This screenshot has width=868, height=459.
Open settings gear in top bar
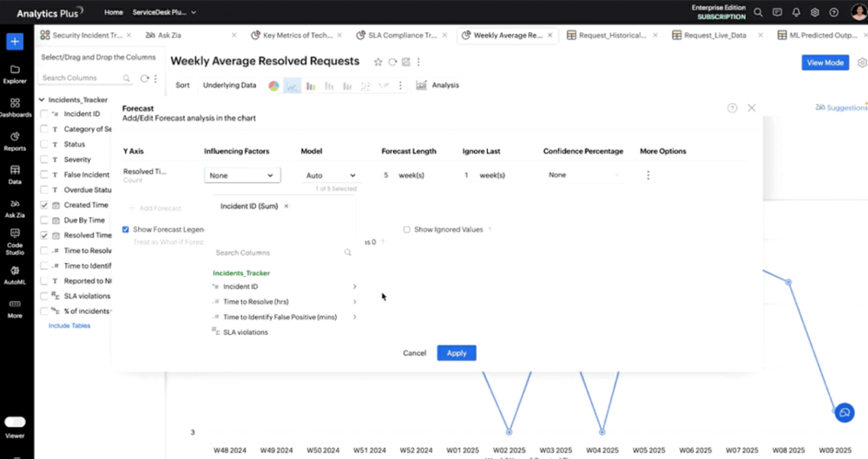(x=815, y=12)
